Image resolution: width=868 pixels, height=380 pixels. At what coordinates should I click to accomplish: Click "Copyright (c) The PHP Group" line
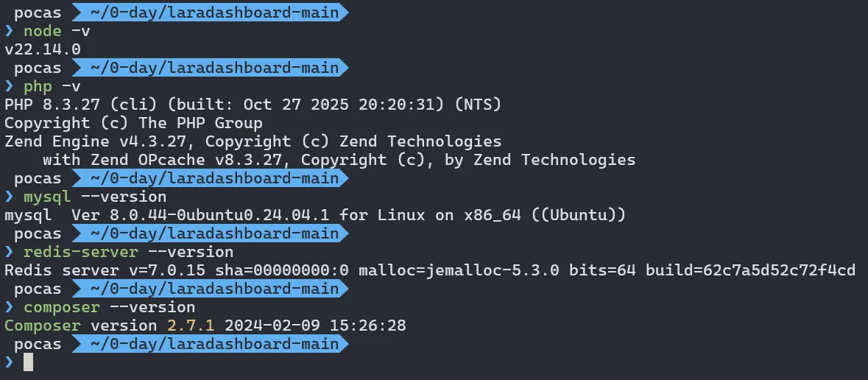(133, 123)
